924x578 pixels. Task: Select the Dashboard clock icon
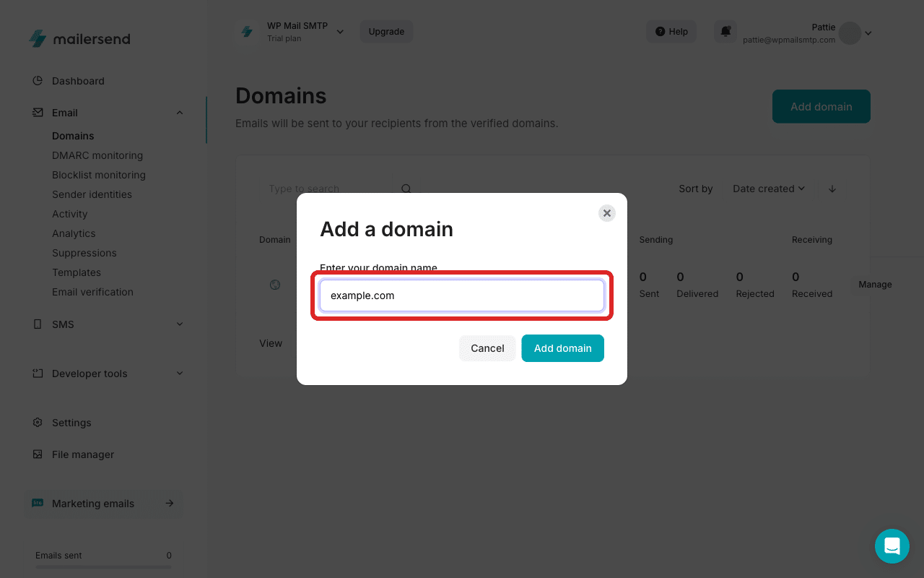[x=37, y=80]
